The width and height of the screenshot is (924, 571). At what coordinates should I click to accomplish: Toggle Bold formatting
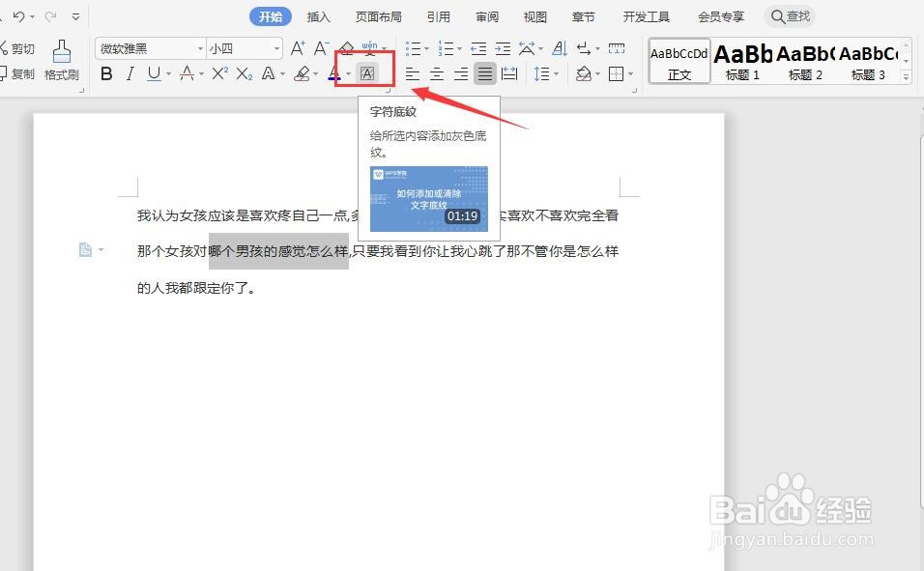(106, 72)
